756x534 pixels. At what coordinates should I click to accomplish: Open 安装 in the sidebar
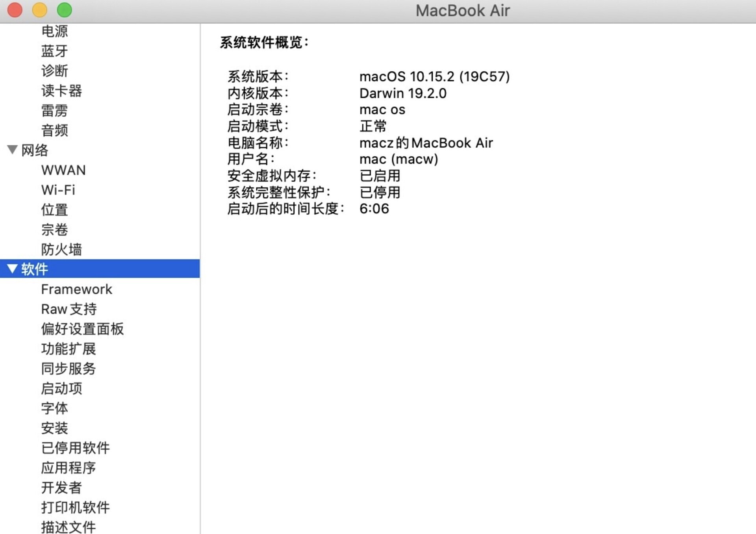click(55, 428)
